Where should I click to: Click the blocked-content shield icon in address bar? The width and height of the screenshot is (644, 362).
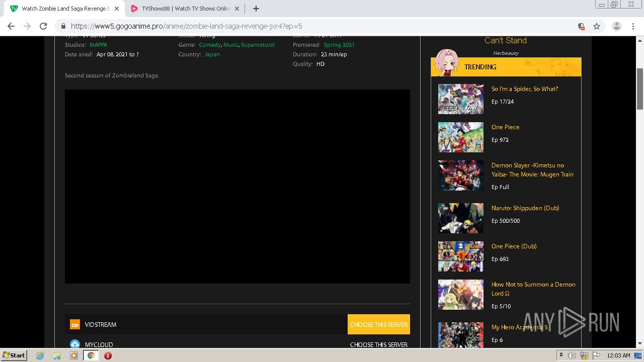tap(581, 26)
